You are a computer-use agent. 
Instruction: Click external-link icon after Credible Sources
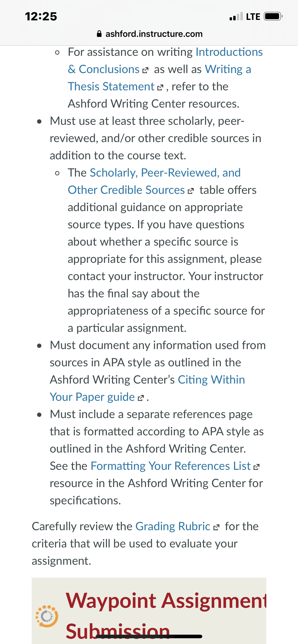[x=191, y=191]
